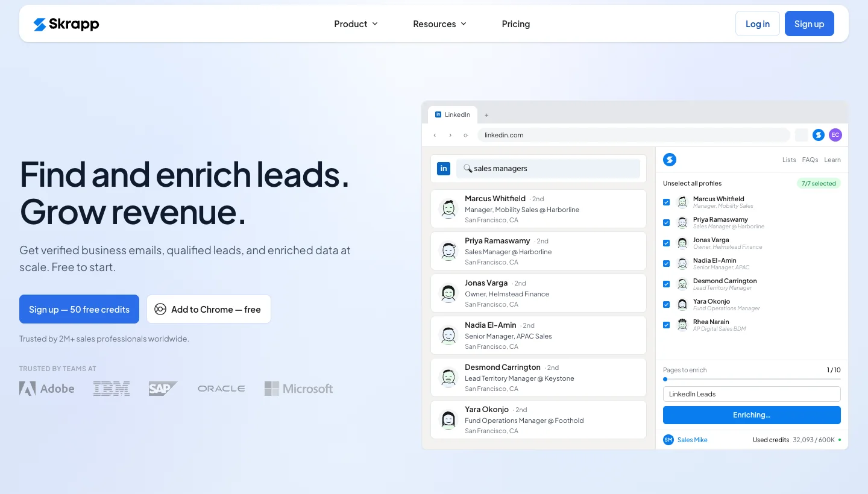Screen dimensions: 868x494
Task: Click the Skrapp extension icon in browser toolbar
Action: [x=818, y=135]
